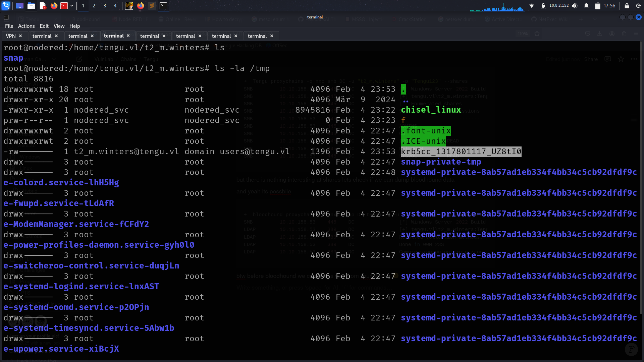Screen dimensions: 644x362
Task: Click the t2_m.winters@tengu.vl owner text
Action: [126, 152]
